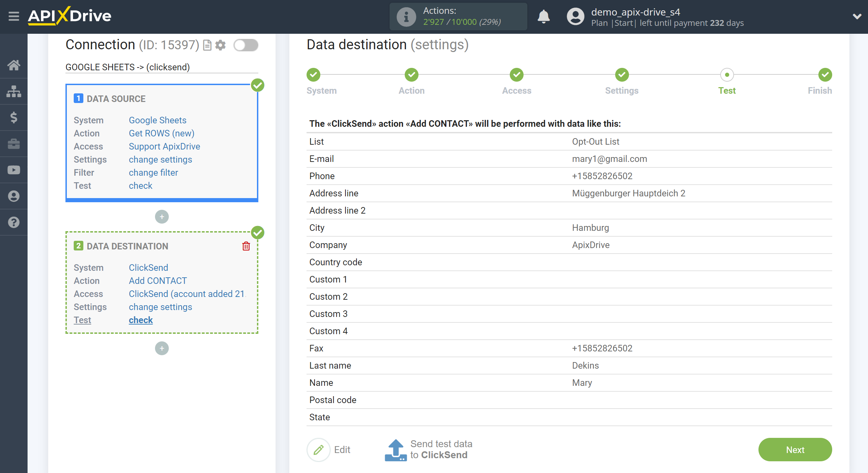Delete the Data Destination block
This screenshot has width=868, height=473.
[x=246, y=246]
